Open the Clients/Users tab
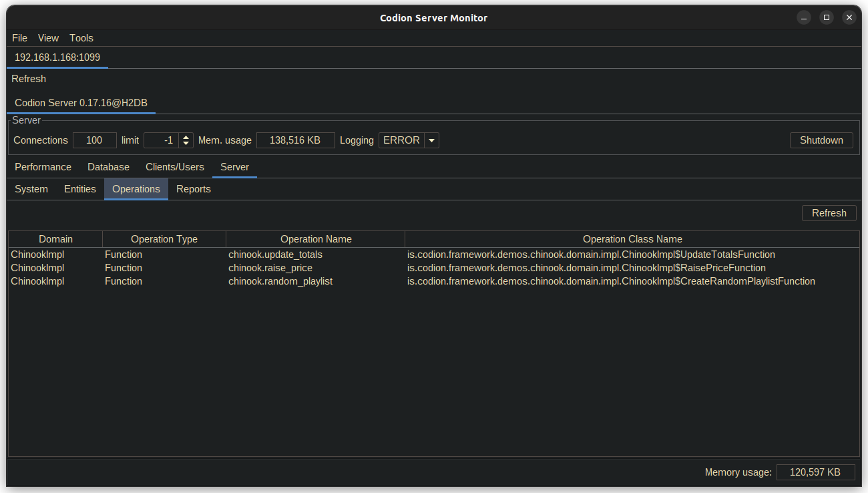868x493 pixels. 175,167
